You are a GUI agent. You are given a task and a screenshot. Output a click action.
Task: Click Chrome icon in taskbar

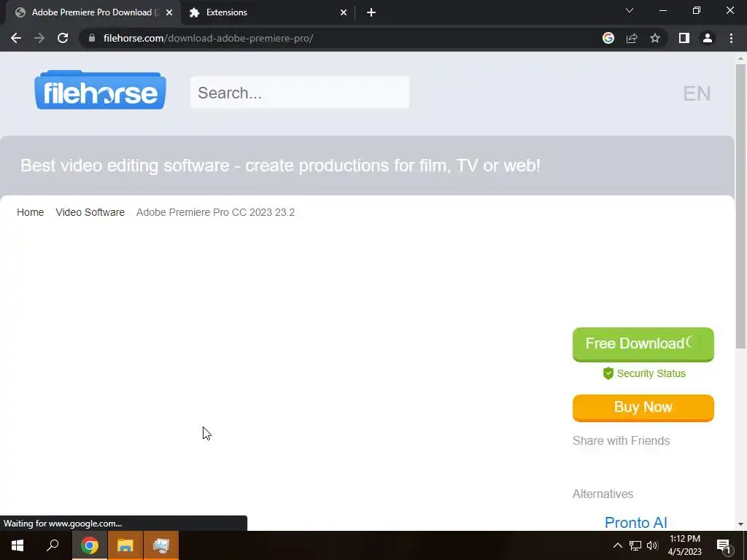tap(90, 545)
